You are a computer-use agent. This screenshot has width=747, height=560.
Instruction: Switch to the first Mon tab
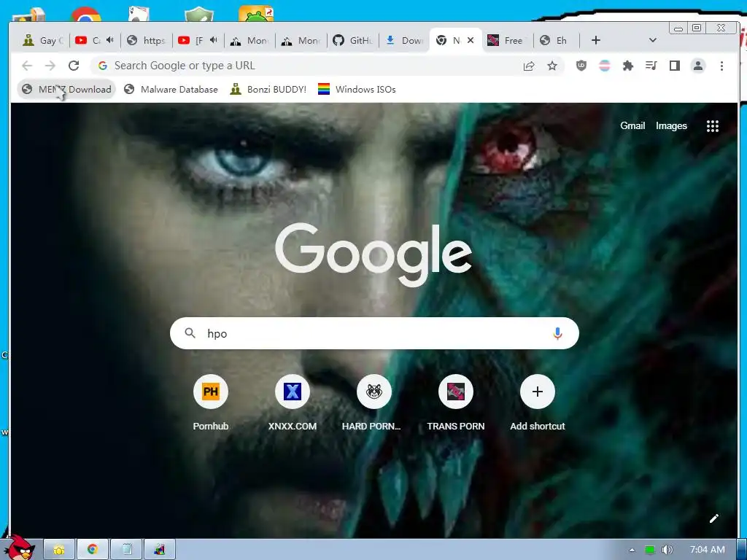(x=249, y=41)
